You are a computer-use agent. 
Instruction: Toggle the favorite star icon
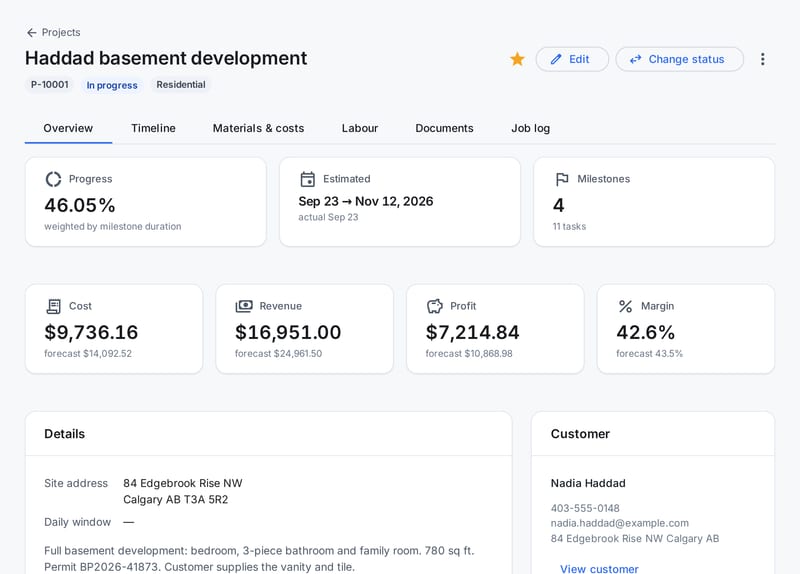(x=517, y=59)
